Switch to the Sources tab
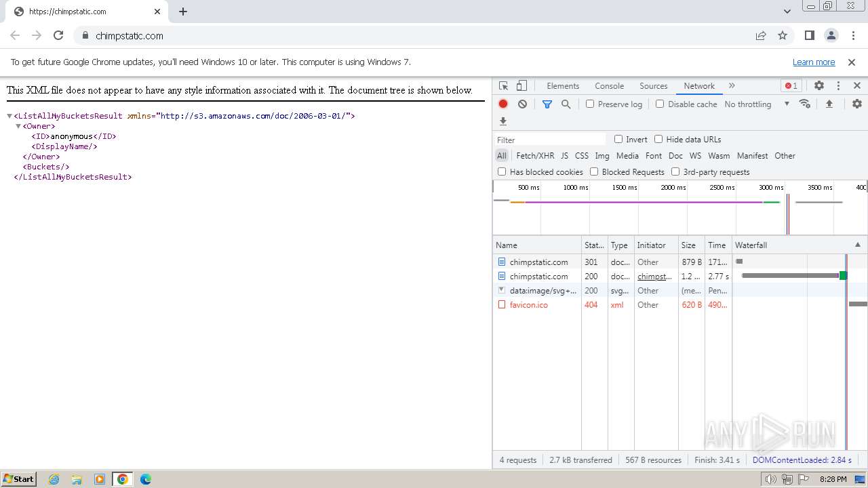The height and width of the screenshot is (488, 868). click(654, 86)
